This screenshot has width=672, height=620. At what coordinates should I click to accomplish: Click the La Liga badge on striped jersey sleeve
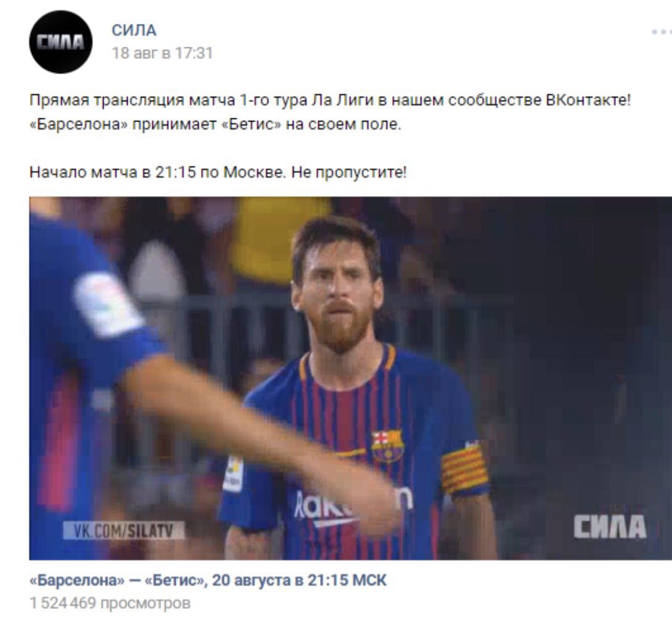coord(234,474)
